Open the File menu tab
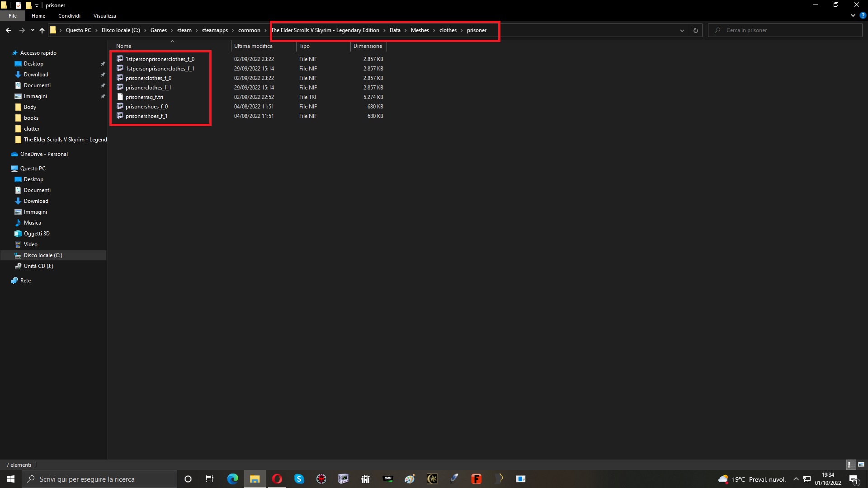This screenshot has width=868, height=488. point(13,16)
